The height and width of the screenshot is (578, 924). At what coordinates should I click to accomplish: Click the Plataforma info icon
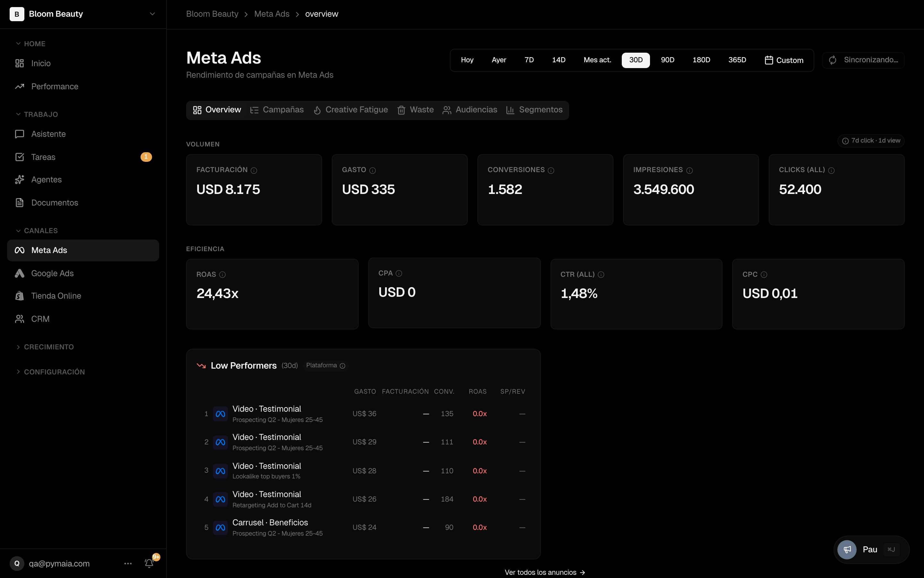click(x=343, y=366)
